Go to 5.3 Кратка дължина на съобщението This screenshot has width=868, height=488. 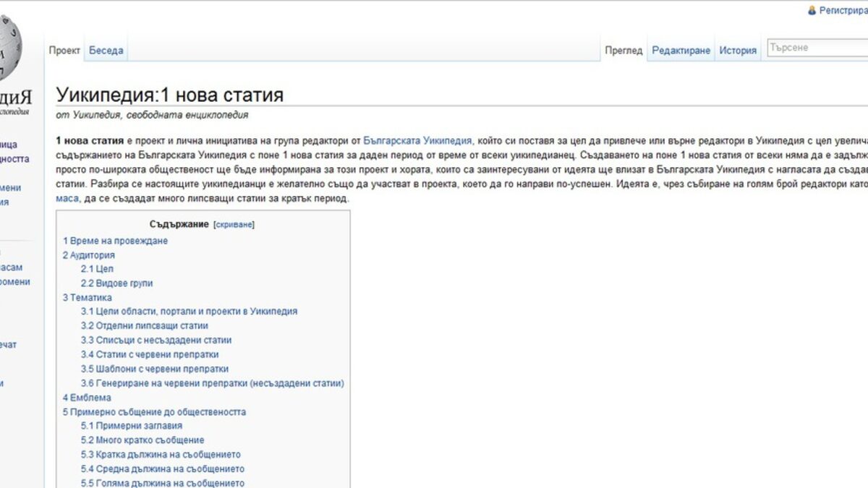click(x=161, y=455)
